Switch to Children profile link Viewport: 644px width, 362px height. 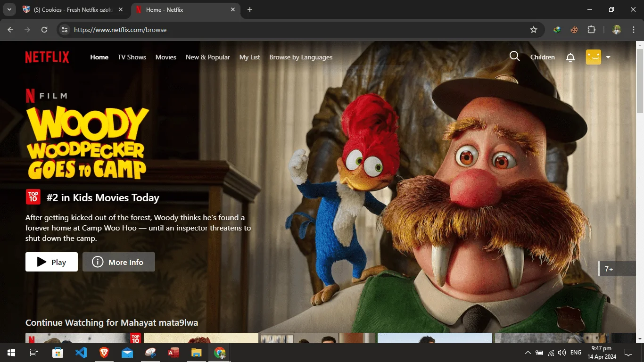(x=543, y=57)
